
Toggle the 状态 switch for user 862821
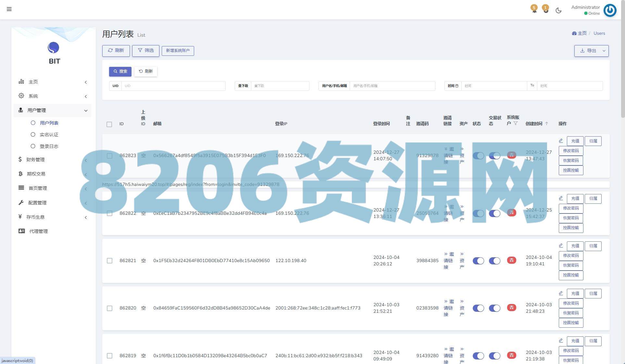(x=478, y=261)
